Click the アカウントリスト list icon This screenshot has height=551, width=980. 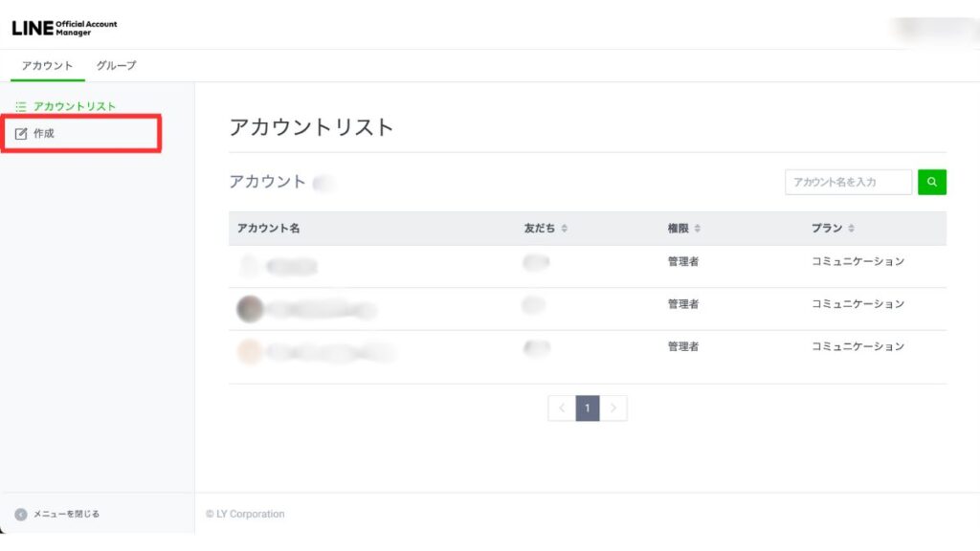click(21, 106)
